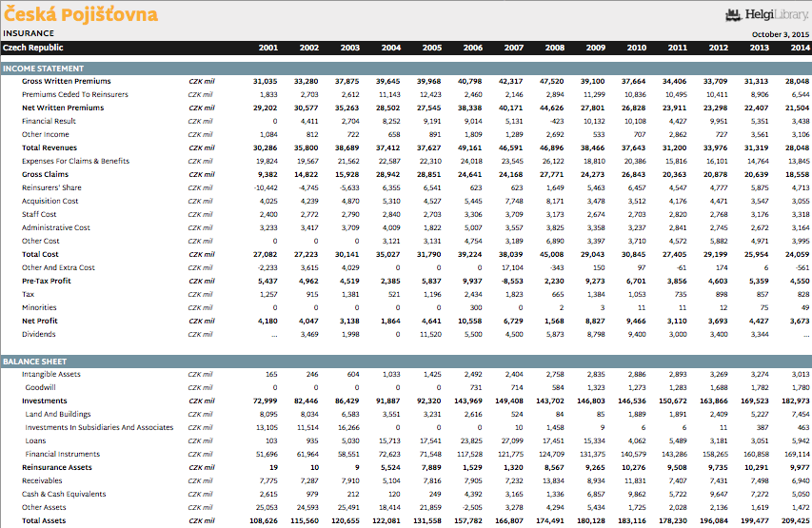The width and height of the screenshot is (812, 528).
Task: Select the 2008 year column header
Action: (555, 48)
